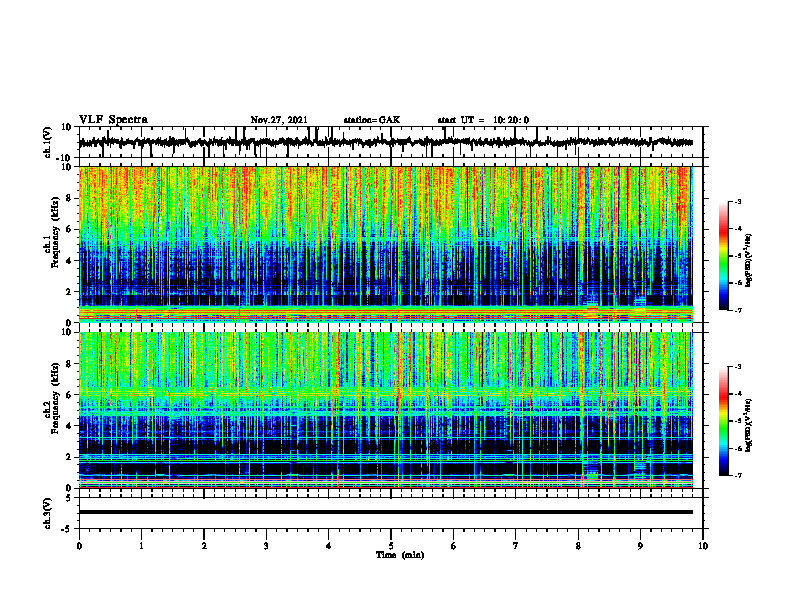Click time-axis tick label "8"
The width and height of the screenshot is (792, 612).
click(578, 546)
